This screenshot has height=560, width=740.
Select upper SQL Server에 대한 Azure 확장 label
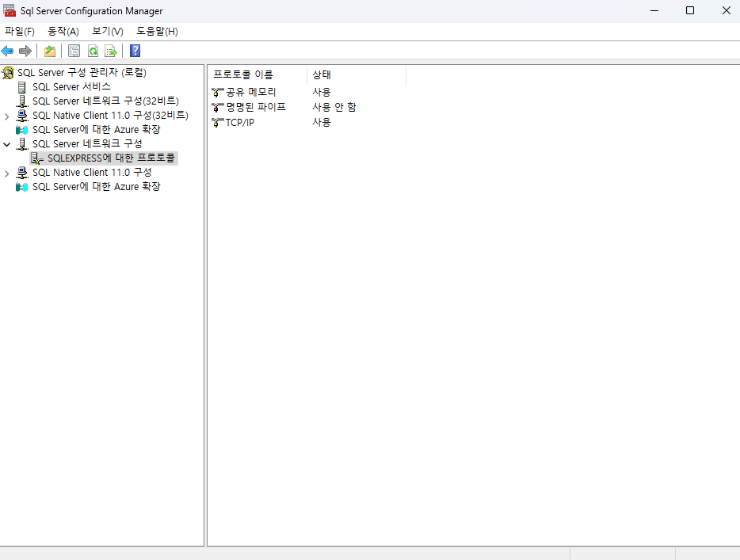point(97,130)
